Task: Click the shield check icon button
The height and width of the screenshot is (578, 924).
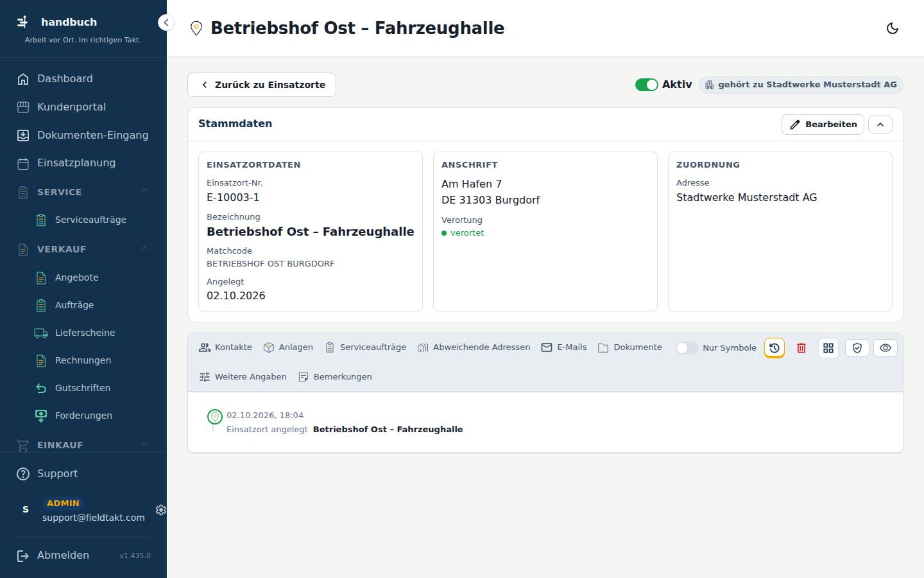Action: 857,348
